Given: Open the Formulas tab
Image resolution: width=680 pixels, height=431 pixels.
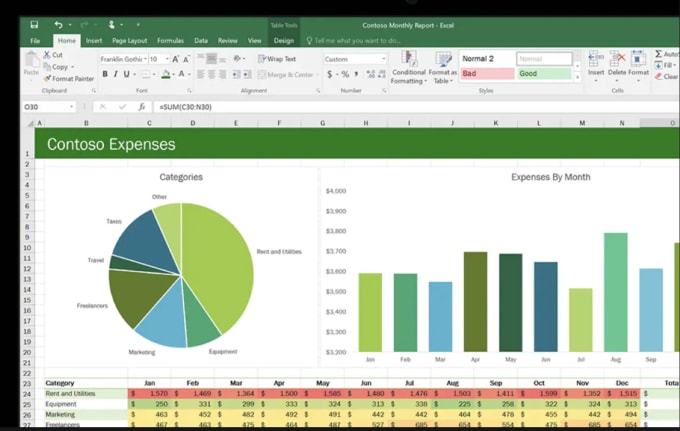Looking at the screenshot, I should click(170, 41).
